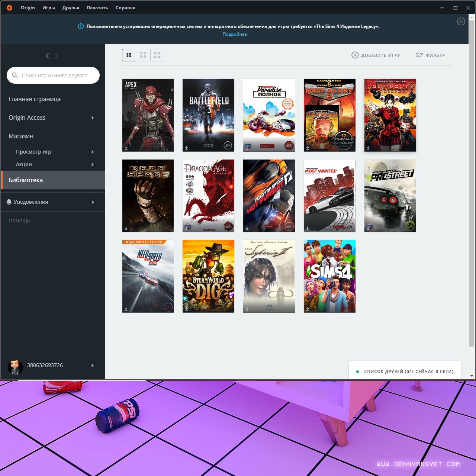Open the Друзья menu
This screenshot has width=476, height=476.
point(71,8)
